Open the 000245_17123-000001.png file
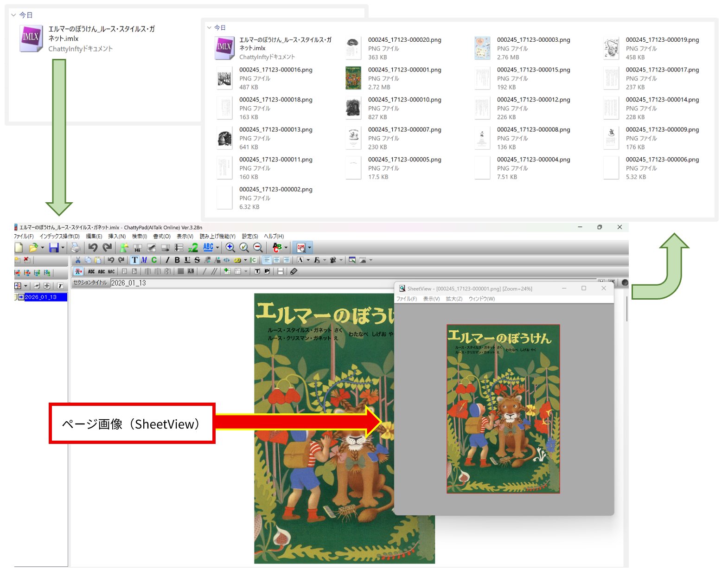Image resolution: width=728 pixels, height=577 pixels. [404, 70]
